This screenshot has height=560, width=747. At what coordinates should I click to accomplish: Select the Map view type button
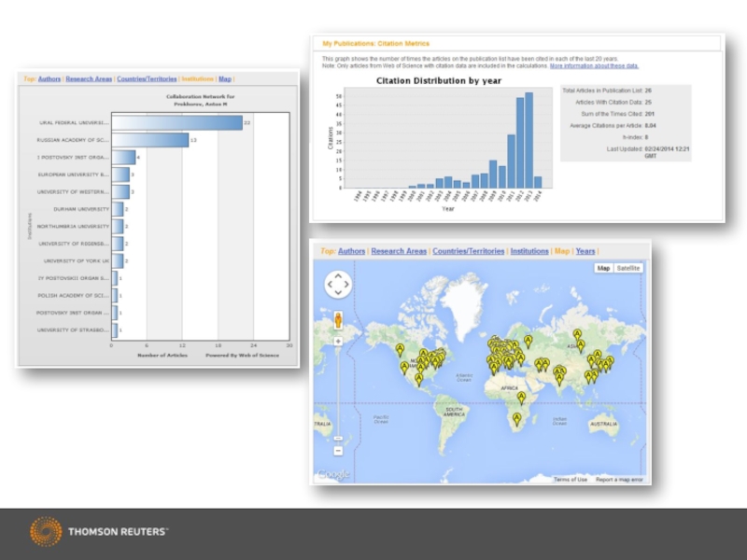603,268
